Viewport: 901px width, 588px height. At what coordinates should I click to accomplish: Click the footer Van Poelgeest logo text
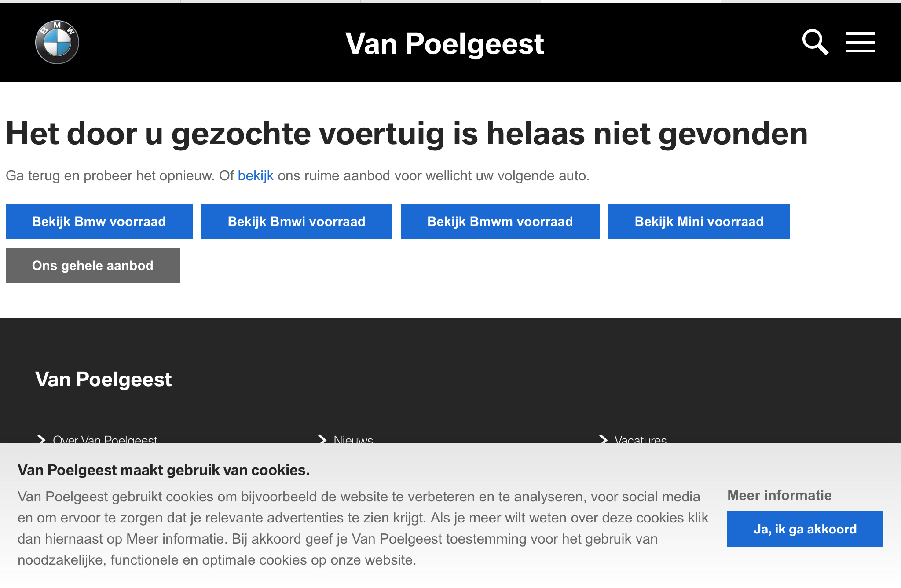coord(103,379)
